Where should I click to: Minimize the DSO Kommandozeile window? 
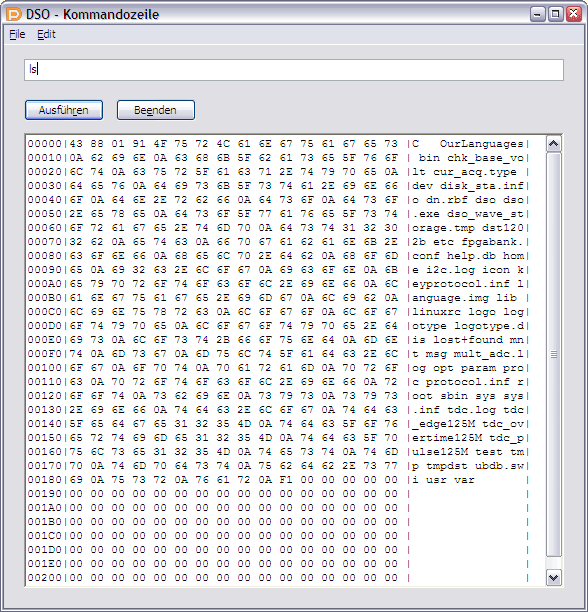tap(538, 14)
